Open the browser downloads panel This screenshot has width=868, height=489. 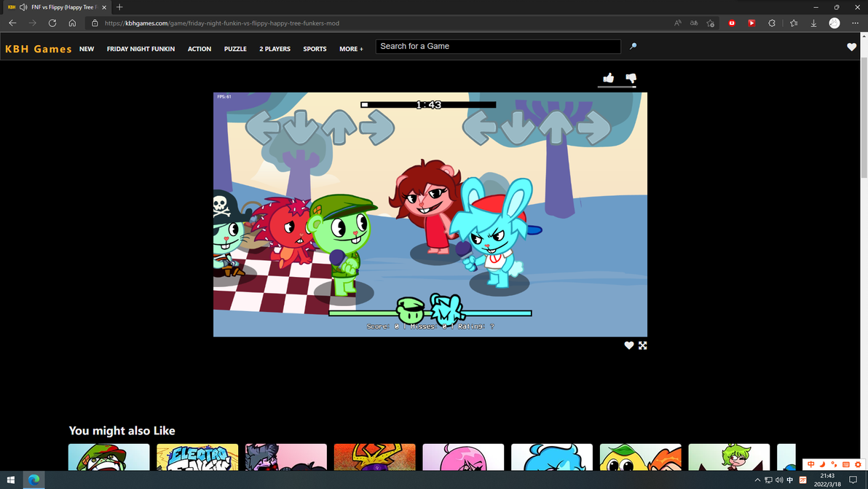coord(813,23)
